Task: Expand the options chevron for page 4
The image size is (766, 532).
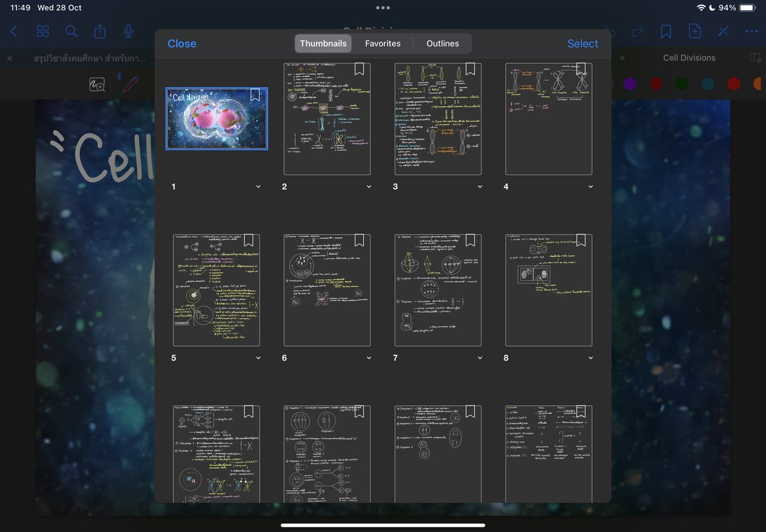Action: 590,187
